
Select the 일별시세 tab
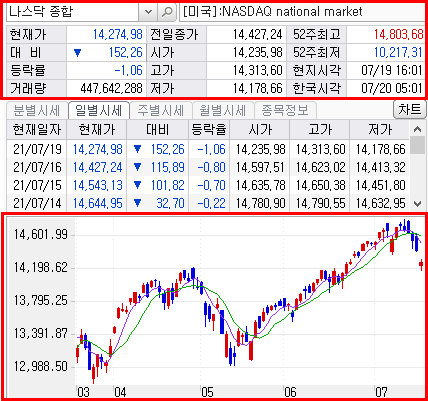pos(99,110)
